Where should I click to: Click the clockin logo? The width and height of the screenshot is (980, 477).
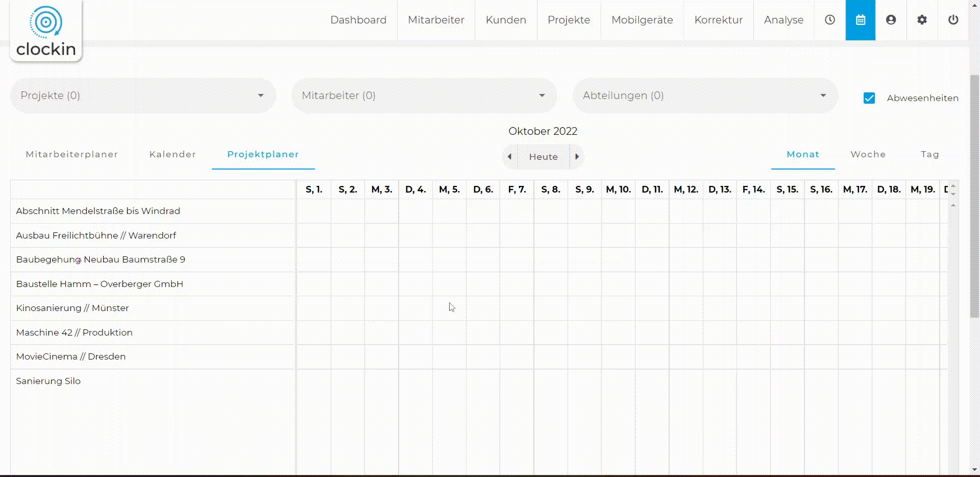46,30
